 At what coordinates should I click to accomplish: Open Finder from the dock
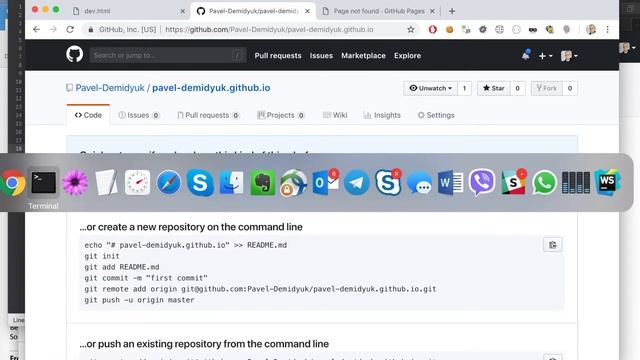pyautogui.click(x=231, y=182)
